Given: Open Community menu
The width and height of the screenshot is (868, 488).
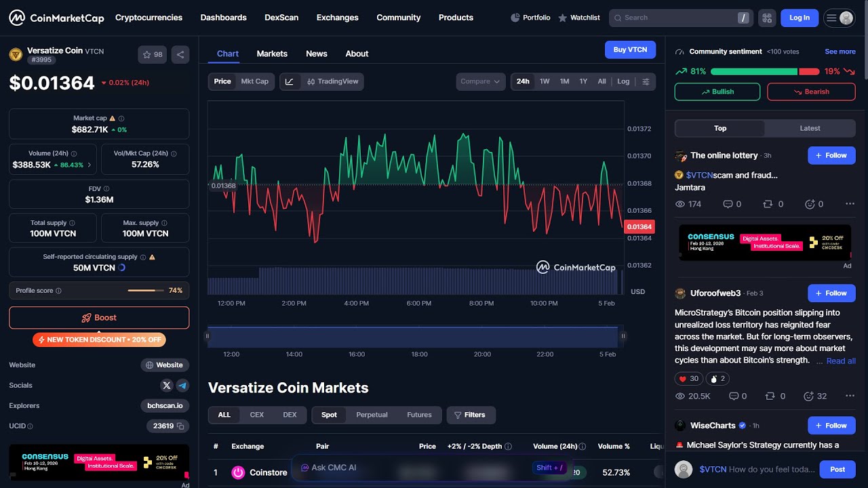Looking at the screenshot, I should pos(399,18).
